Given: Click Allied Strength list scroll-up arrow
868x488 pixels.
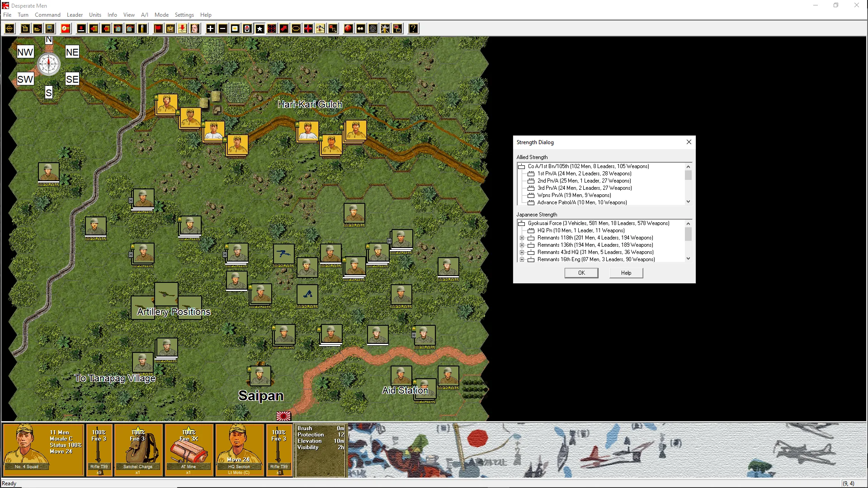Looking at the screenshot, I should click(x=689, y=166).
